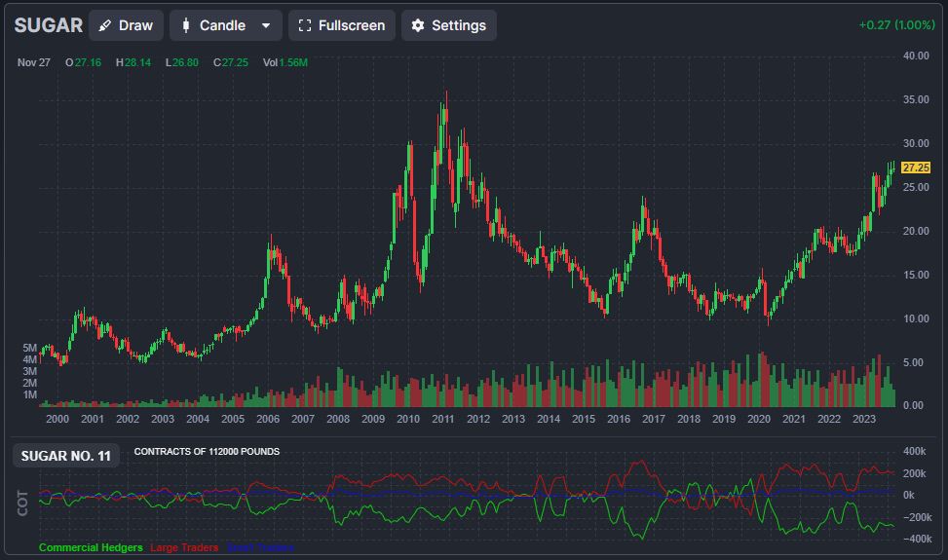948x560 pixels.
Task: Click the SUGAR NO. 11 label
Action: click(x=66, y=456)
